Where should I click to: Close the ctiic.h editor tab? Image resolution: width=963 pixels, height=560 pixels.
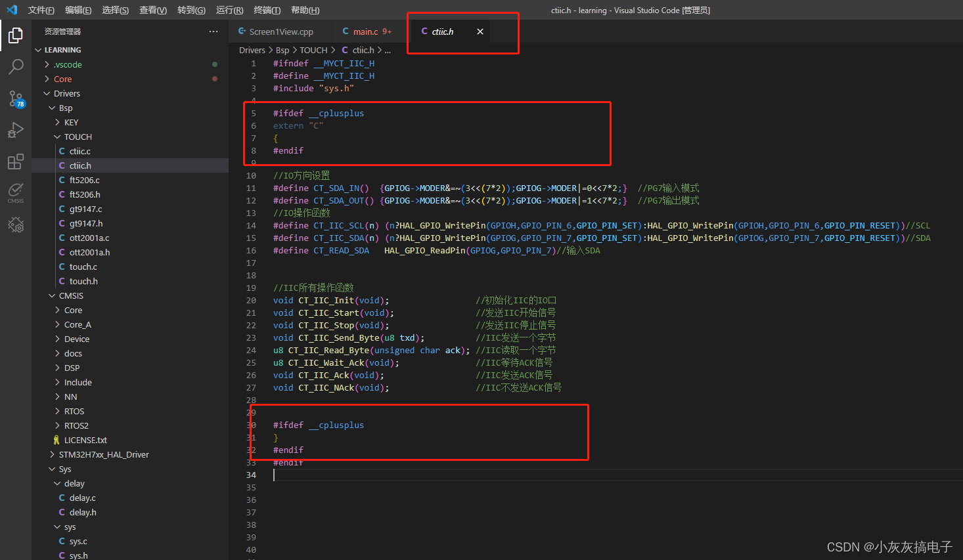(x=480, y=32)
